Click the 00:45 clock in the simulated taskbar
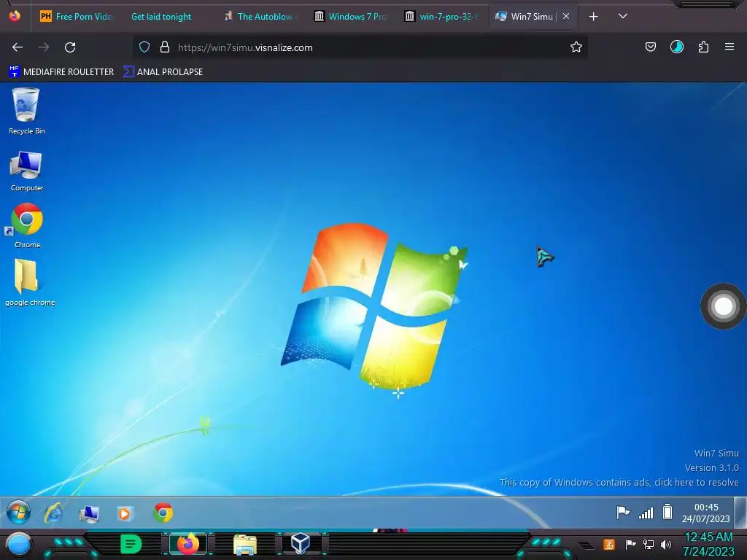This screenshot has height=560, width=747. point(706,513)
